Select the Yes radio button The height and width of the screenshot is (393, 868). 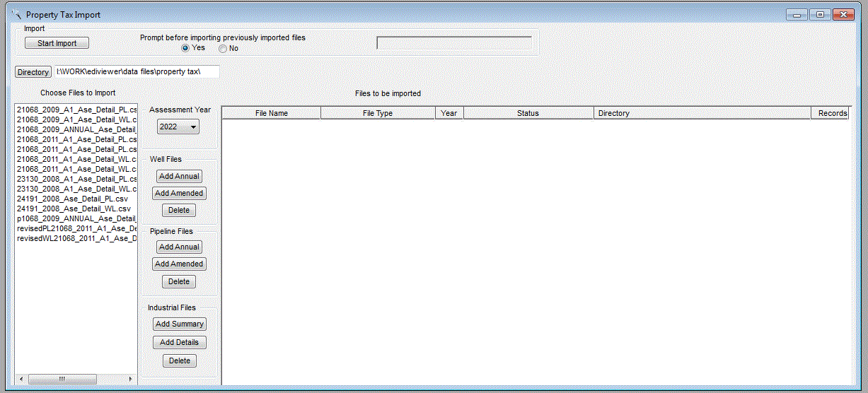coord(186,49)
